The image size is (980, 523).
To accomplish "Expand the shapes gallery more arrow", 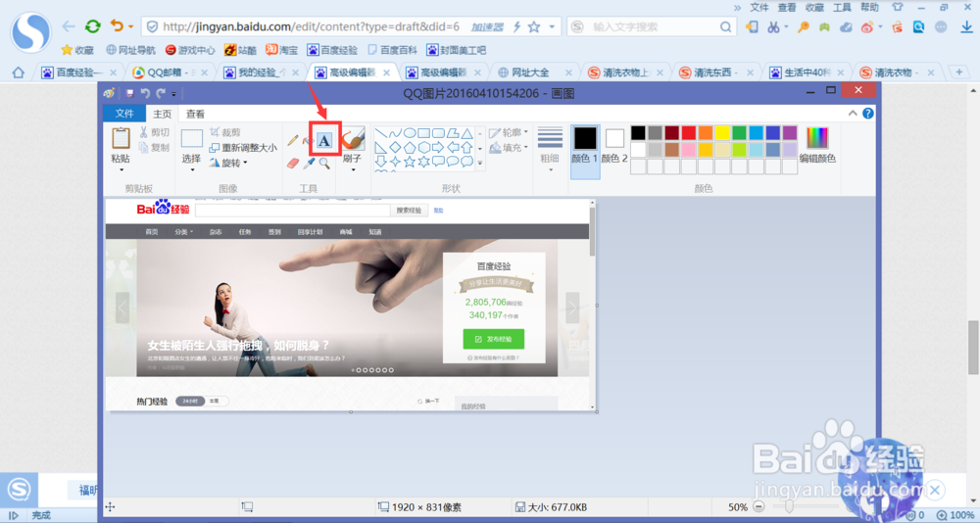I will tap(480, 164).
